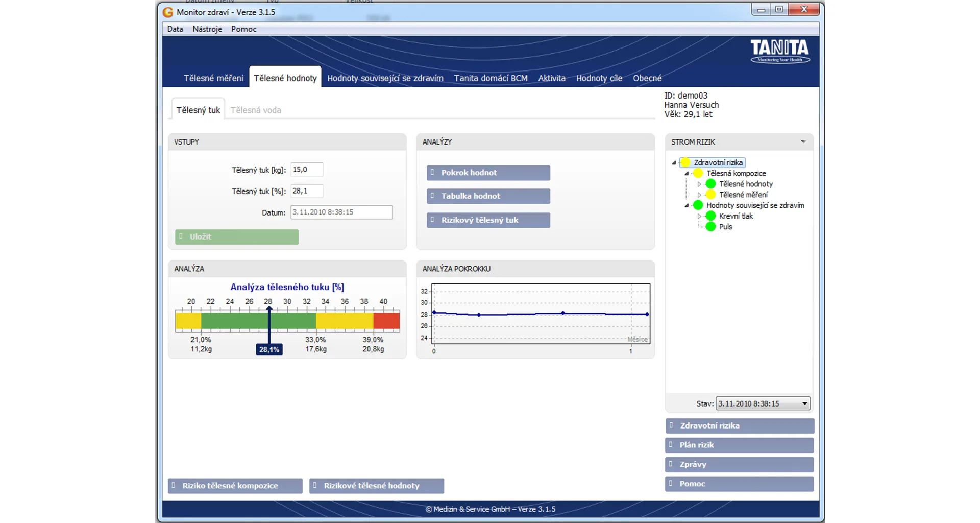
Task: Click the TANITA logo
Action: 779,51
